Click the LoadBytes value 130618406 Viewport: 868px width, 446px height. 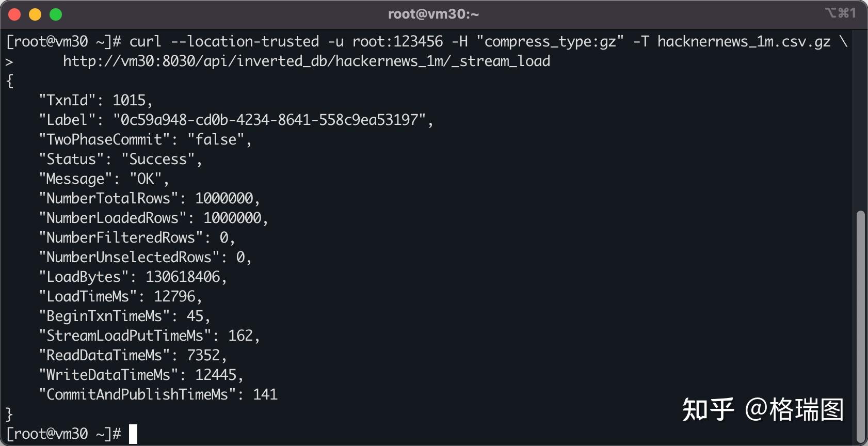pyautogui.click(x=183, y=277)
